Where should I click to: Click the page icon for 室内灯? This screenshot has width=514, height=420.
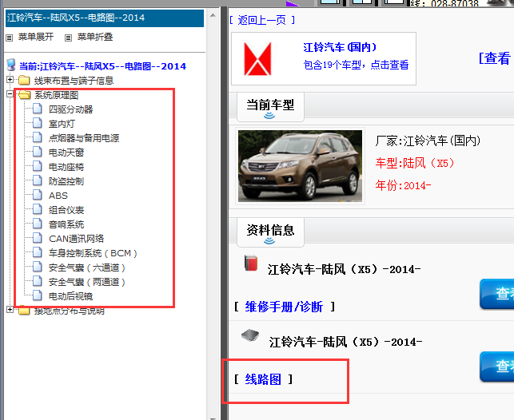pyautogui.click(x=38, y=123)
